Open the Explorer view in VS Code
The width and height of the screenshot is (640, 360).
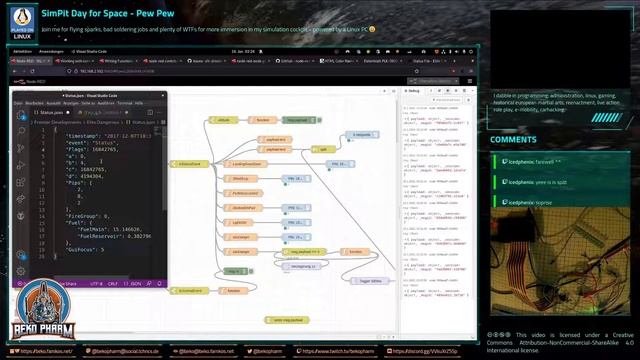pyautogui.click(x=21, y=116)
